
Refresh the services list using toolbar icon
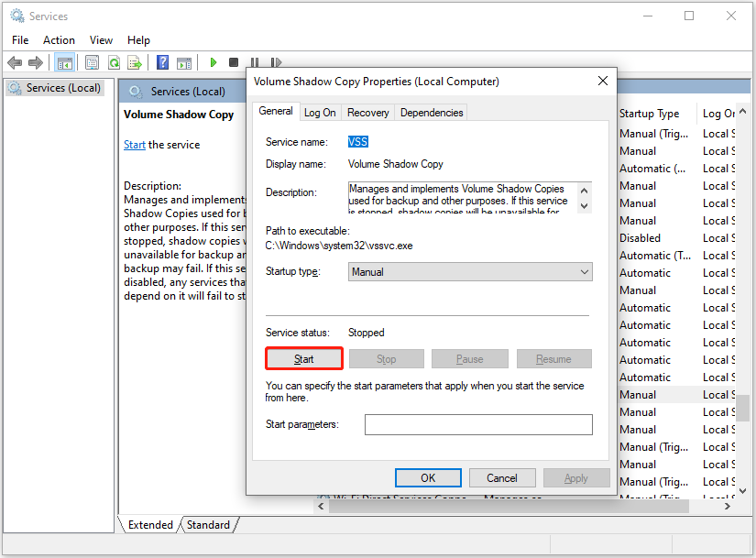click(114, 62)
